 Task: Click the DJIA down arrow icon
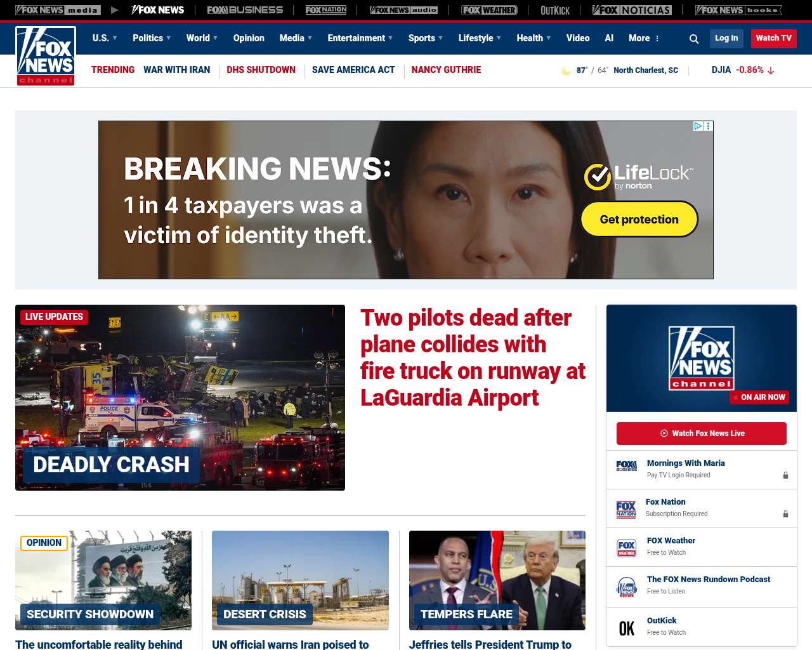(x=771, y=70)
